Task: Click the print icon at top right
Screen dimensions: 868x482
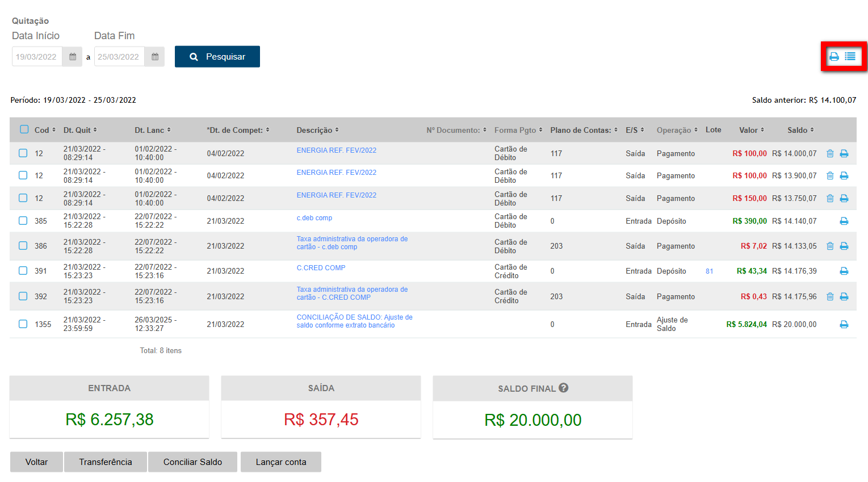Action: pyautogui.click(x=834, y=56)
